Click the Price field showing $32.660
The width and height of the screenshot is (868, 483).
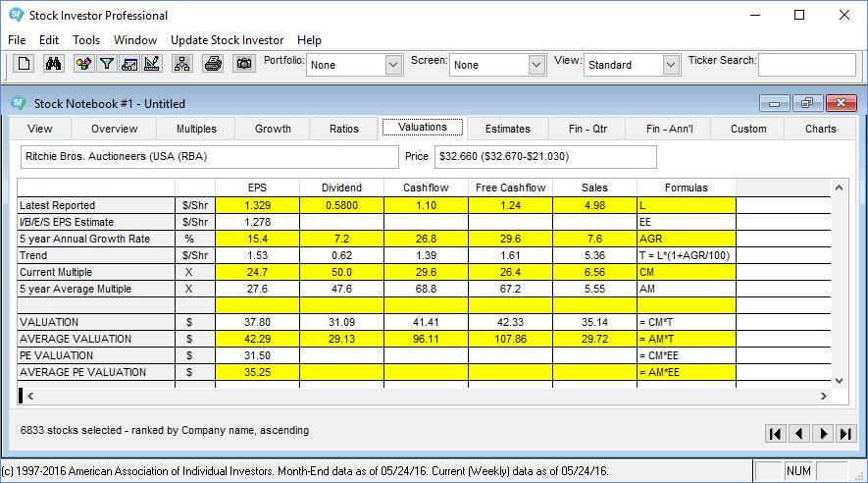pyautogui.click(x=545, y=157)
